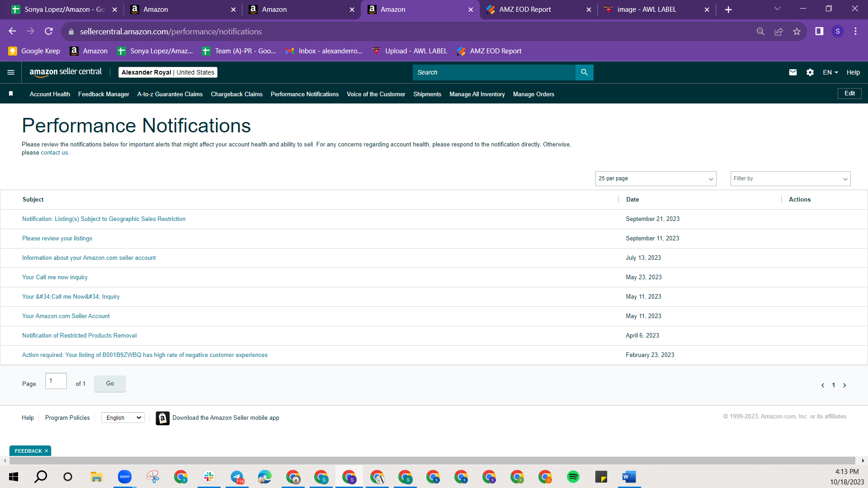Open the Google Keep bookmark
Viewport: 868px width, 488px height.
34,51
